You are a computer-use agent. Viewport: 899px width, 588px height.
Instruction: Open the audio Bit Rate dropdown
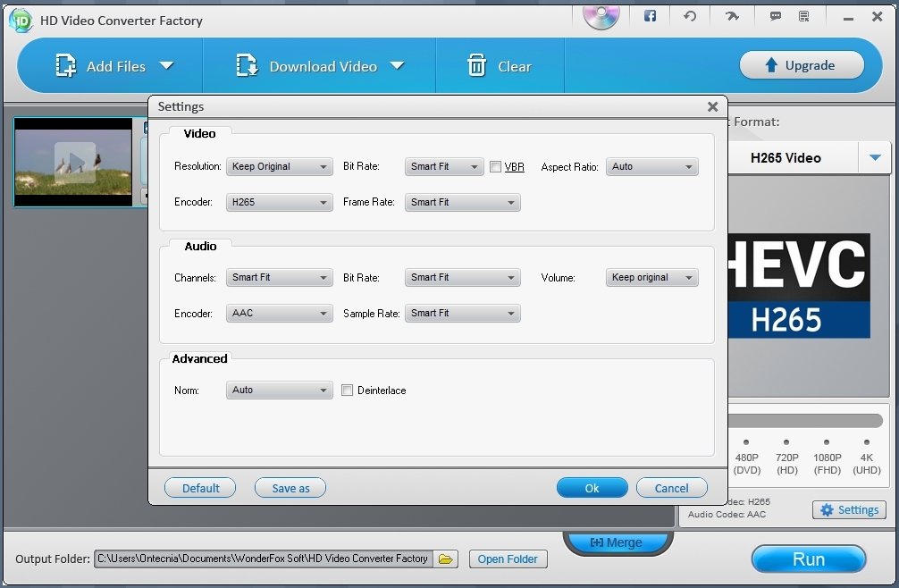(462, 277)
